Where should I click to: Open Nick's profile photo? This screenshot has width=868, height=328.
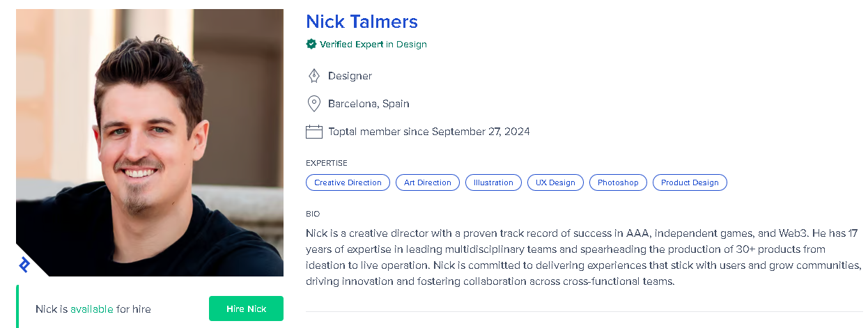(150, 143)
